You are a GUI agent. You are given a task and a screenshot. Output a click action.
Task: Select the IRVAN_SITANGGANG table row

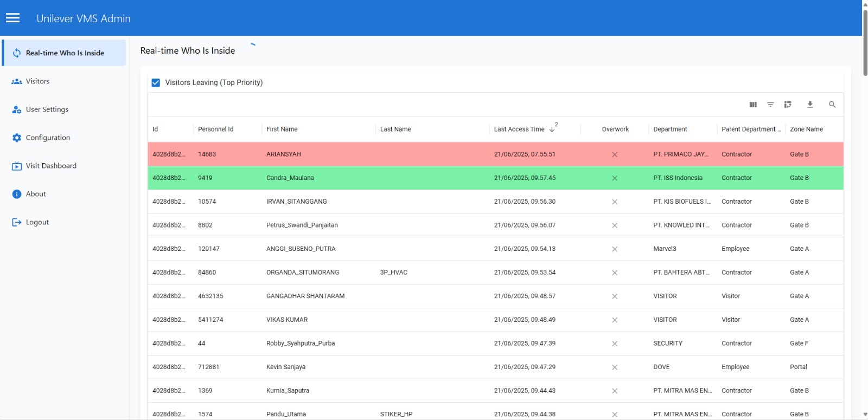296,202
